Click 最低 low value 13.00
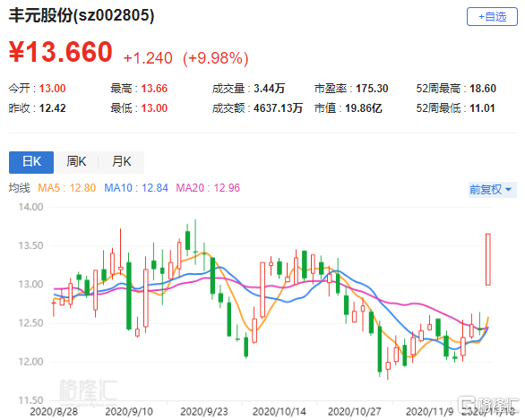Screen dimensions: 525x420 pos(154,108)
